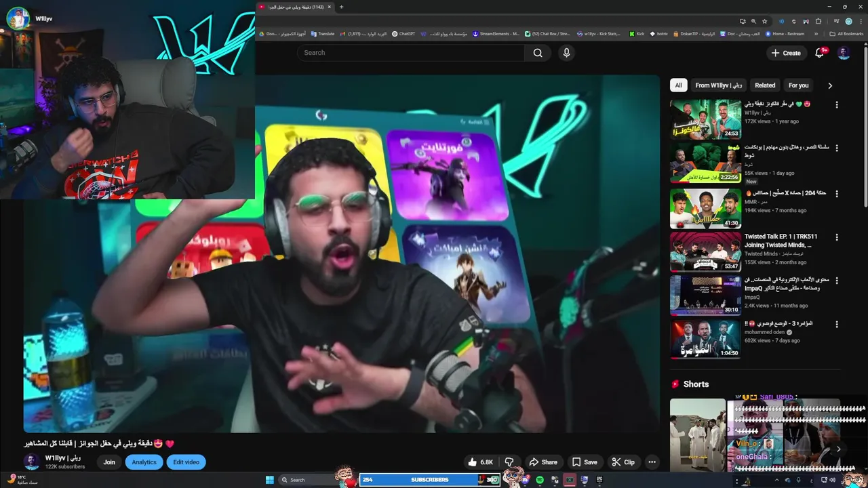Open the Chrome extensions puzzle icon

point(818,21)
